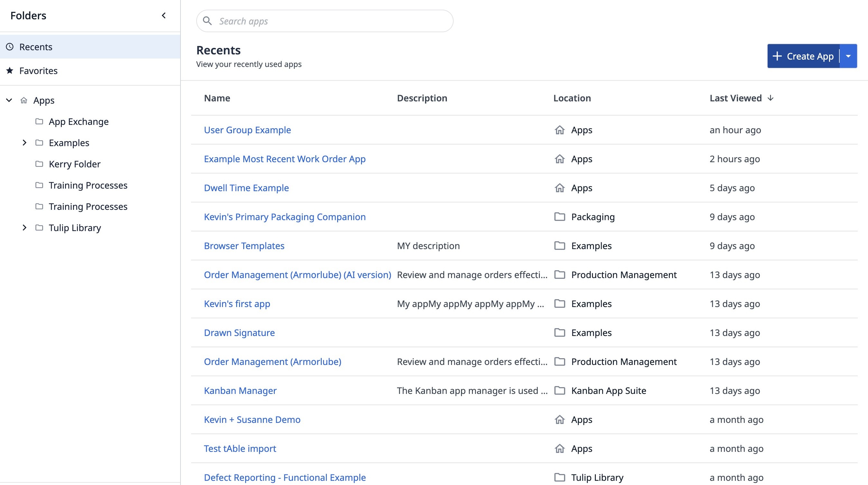Click the home icon beside Apps in sidebar

(x=23, y=100)
